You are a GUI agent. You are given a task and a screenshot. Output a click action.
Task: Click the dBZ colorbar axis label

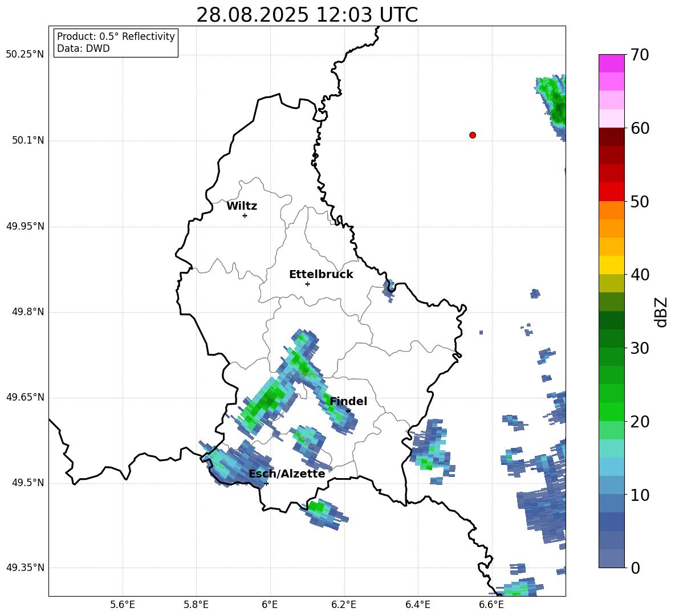(662, 312)
